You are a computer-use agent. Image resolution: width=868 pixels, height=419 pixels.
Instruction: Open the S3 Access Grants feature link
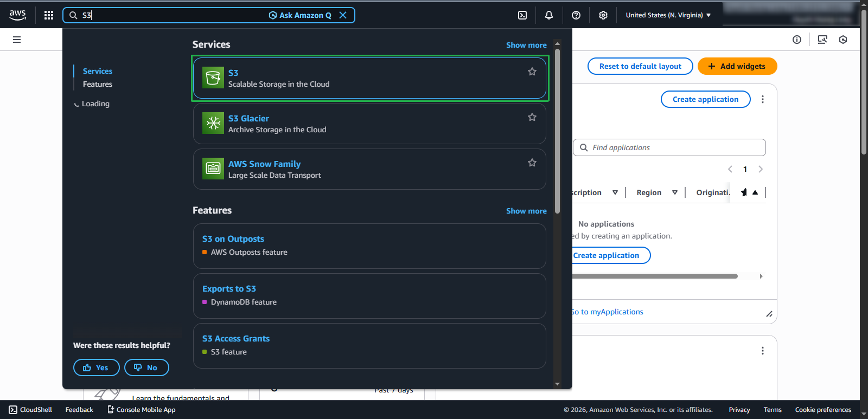(236, 338)
